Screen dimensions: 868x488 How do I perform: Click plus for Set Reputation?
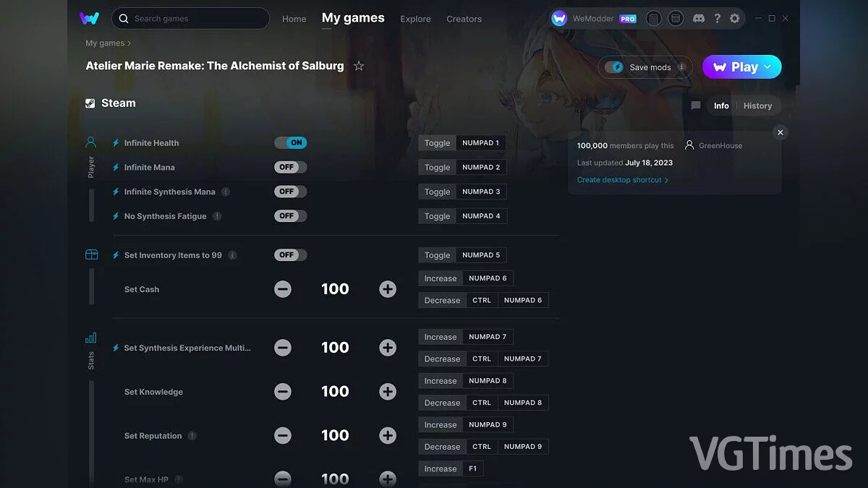click(x=388, y=436)
